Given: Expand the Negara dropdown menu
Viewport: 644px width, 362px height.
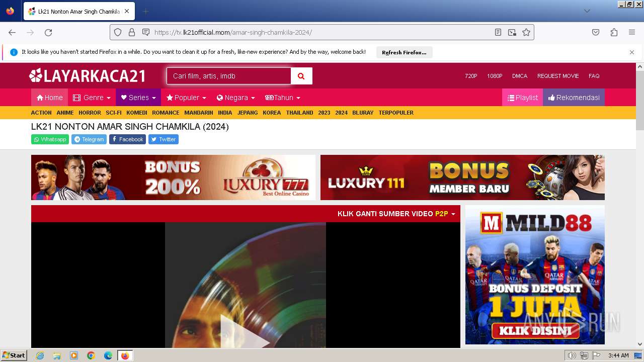Looking at the screenshot, I should point(235,98).
